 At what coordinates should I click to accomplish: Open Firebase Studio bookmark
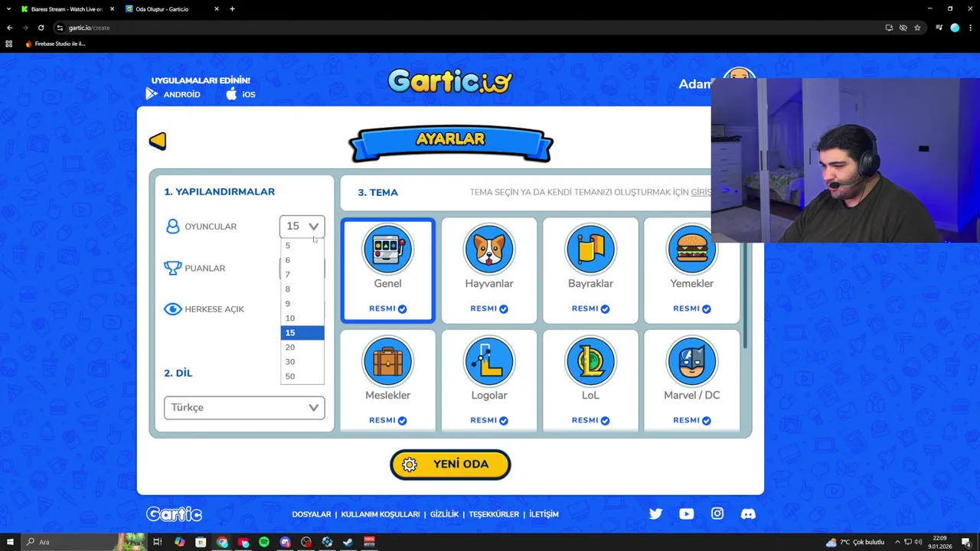[x=55, y=44]
